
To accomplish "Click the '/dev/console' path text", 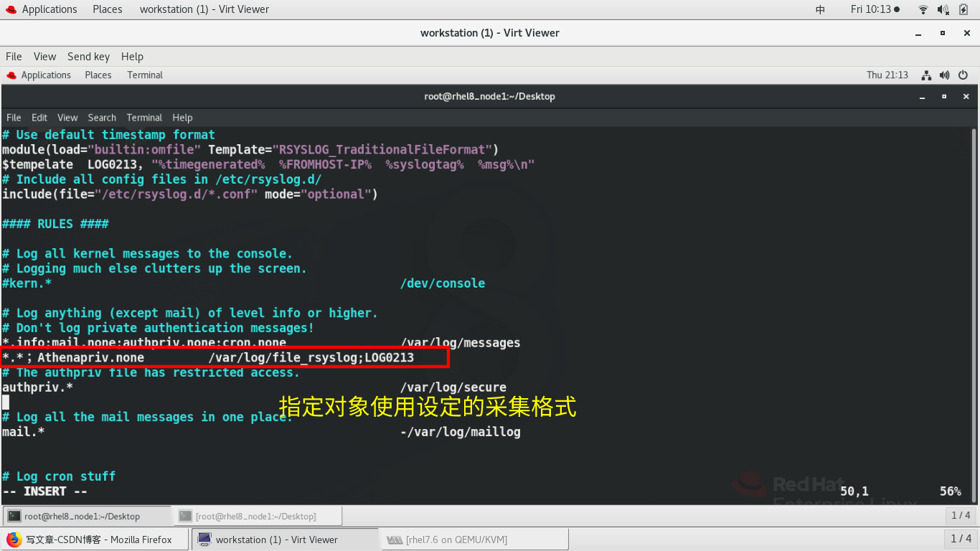I will pyautogui.click(x=443, y=283).
